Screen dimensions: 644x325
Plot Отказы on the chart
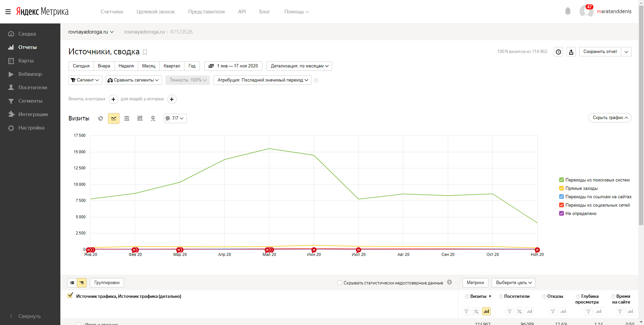563,312
